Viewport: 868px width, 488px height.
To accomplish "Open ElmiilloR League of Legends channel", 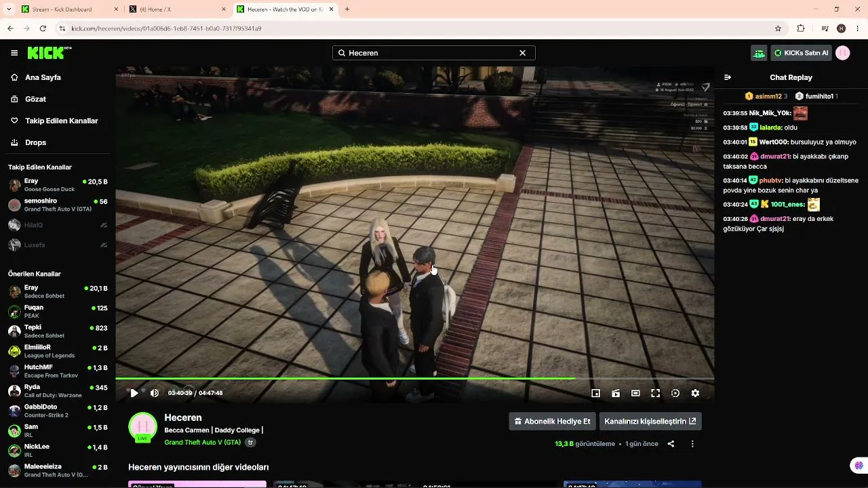I will (x=58, y=351).
